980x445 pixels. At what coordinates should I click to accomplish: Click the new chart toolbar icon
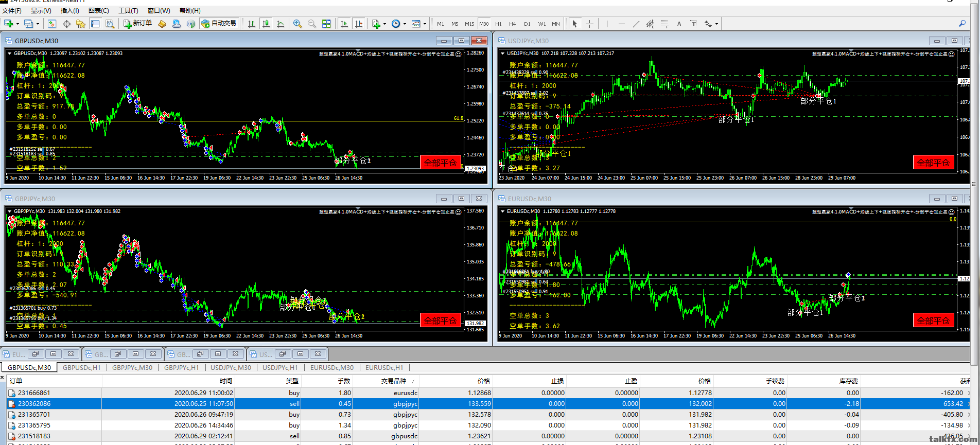coord(9,24)
